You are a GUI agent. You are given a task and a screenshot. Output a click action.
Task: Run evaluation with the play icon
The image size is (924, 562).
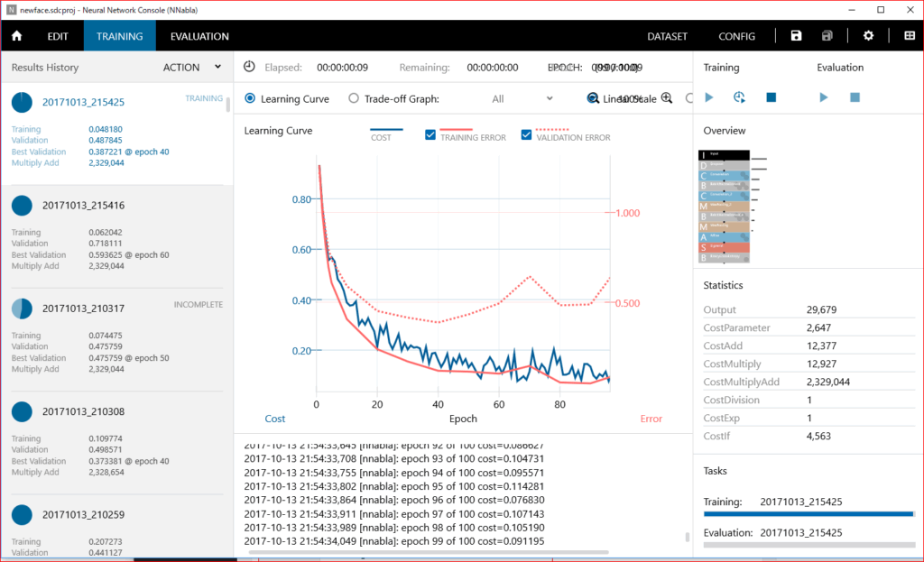[x=823, y=97]
